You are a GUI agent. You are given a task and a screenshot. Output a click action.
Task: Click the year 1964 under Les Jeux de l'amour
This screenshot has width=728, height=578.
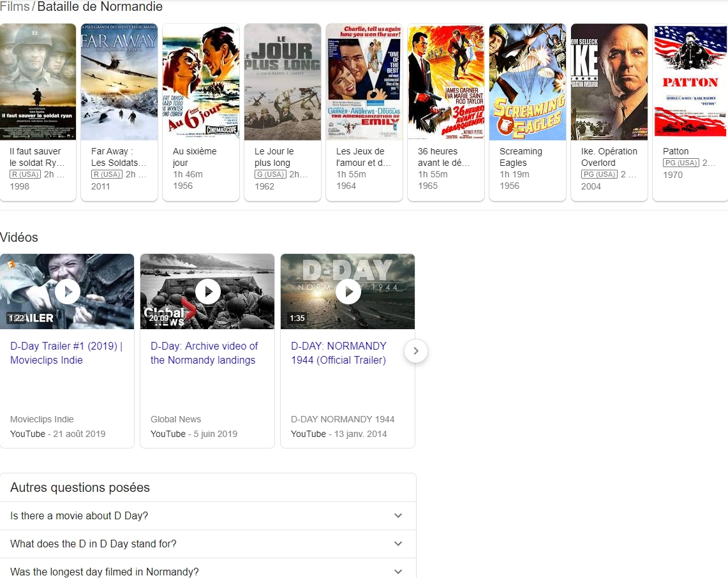tap(346, 186)
